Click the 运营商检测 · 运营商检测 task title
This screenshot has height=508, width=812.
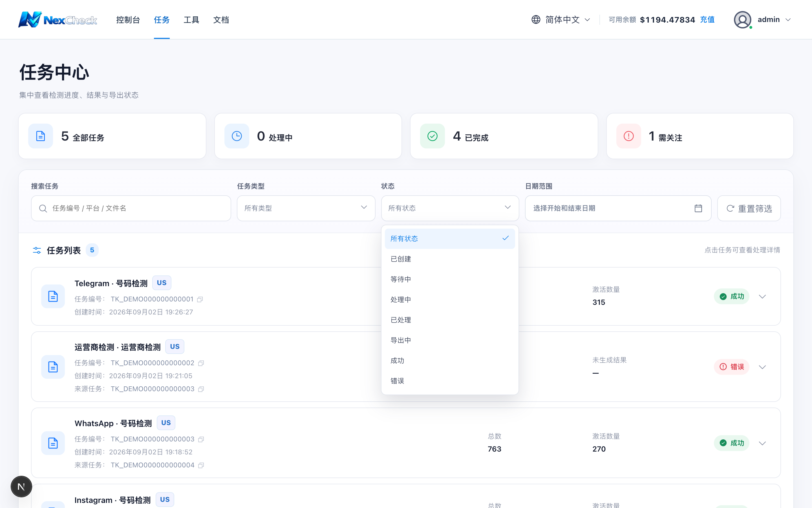tap(118, 347)
